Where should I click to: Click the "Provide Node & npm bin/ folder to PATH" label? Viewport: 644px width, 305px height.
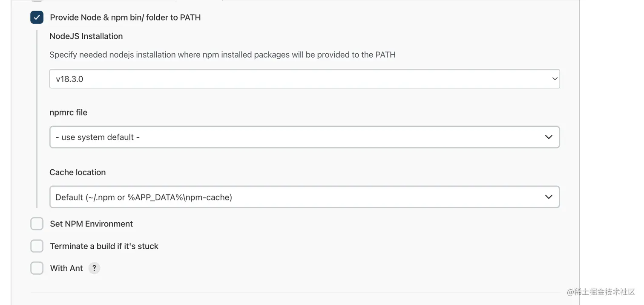125,17
